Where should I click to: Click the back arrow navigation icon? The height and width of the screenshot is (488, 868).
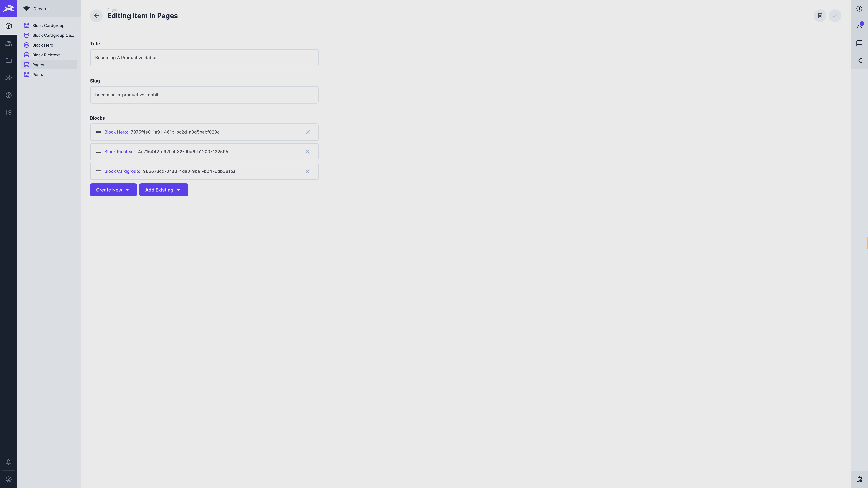click(x=96, y=15)
